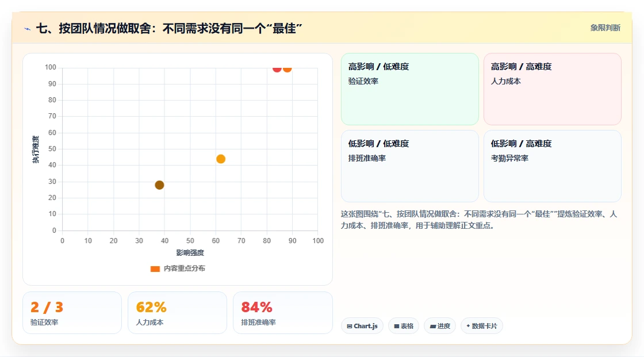644x357 pixels.
Task: Click the x-axis tick label 50
Action: pos(190,241)
